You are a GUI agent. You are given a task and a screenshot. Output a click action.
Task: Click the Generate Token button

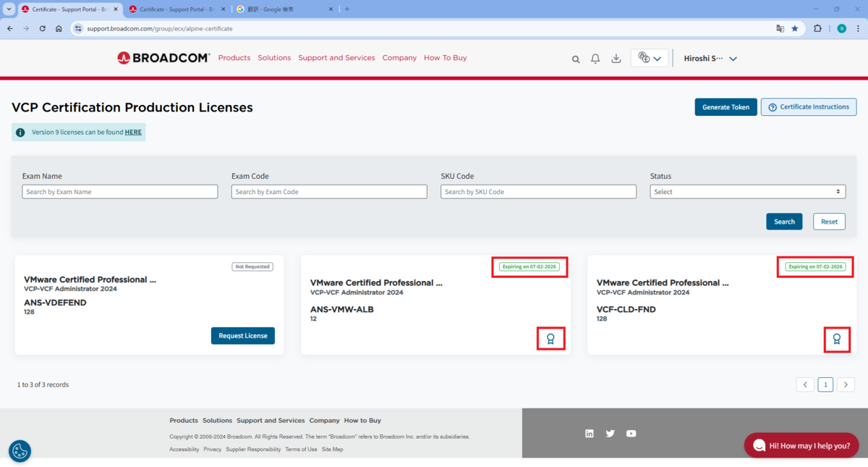[726, 107]
